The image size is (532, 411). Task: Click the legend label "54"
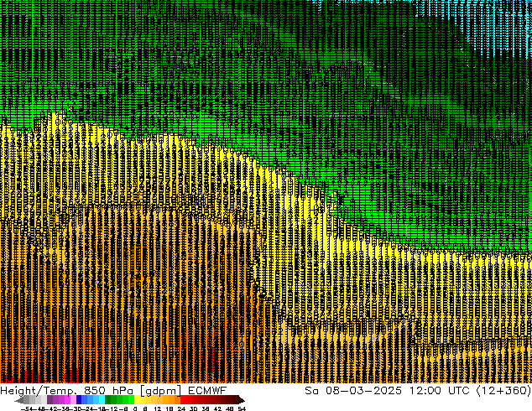(x=242, y=408)
